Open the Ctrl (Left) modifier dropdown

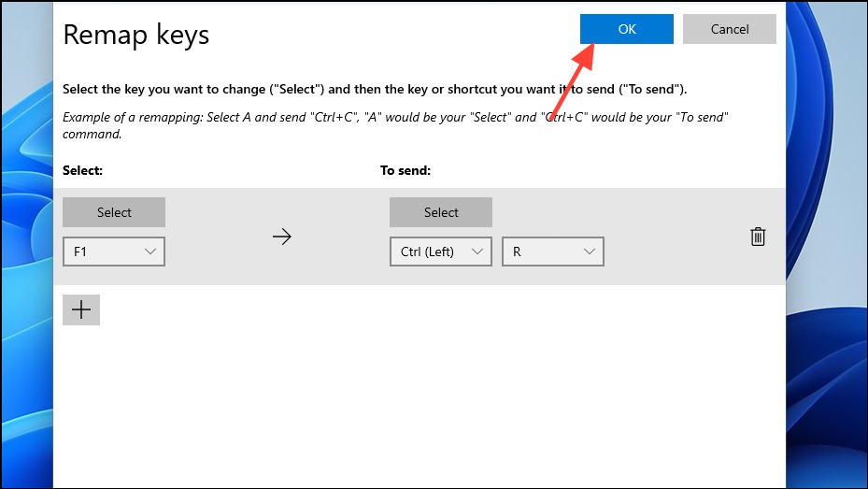coord(441,252)
